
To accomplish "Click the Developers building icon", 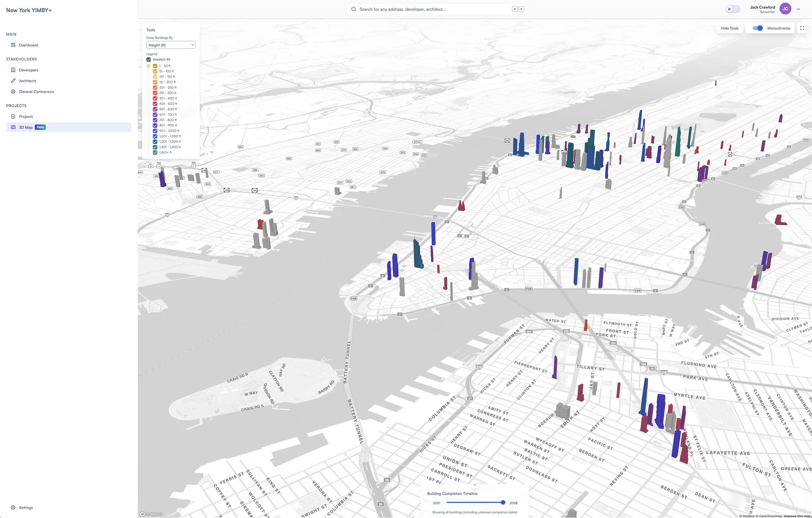I will click(13, 70).
